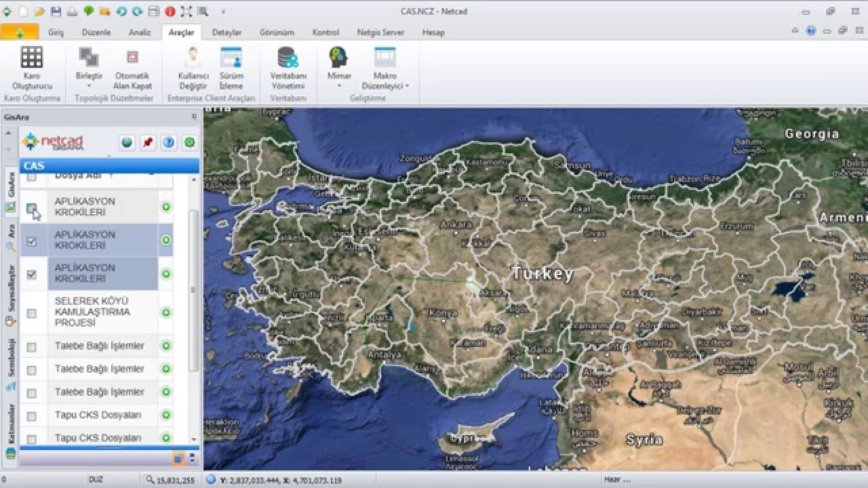Open the Hesap ribbon tab
The width and height of the screenshot is (868, 488).
(433, 33)
